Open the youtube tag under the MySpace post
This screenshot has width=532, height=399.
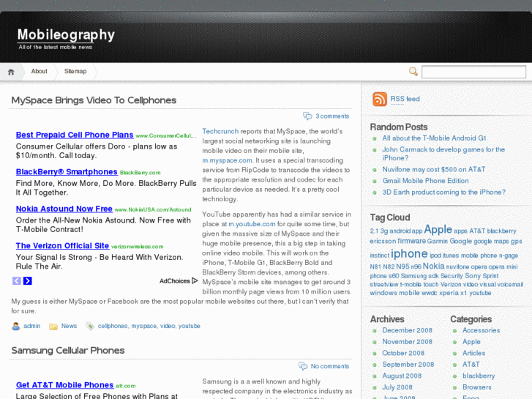click(190, 326)
